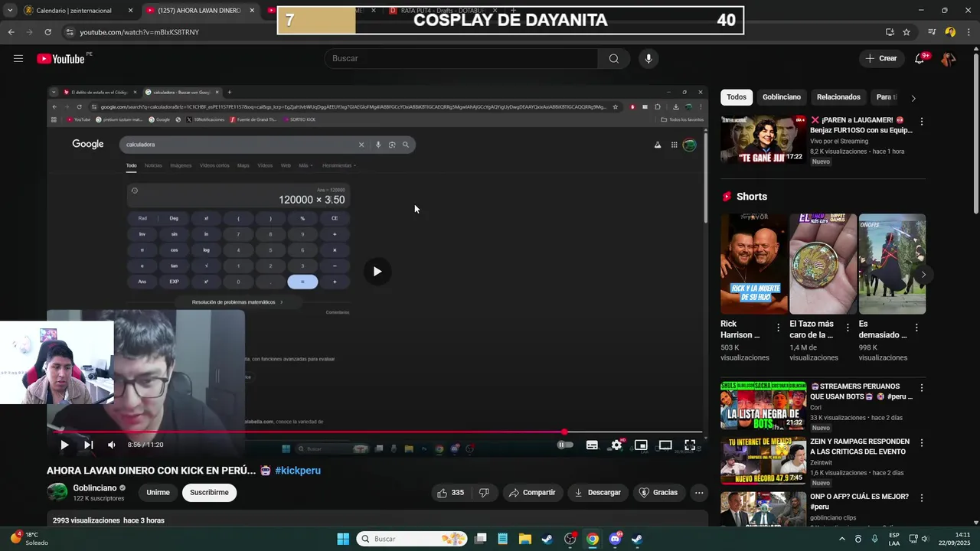Open the Windows Start menu

point(343,539)
